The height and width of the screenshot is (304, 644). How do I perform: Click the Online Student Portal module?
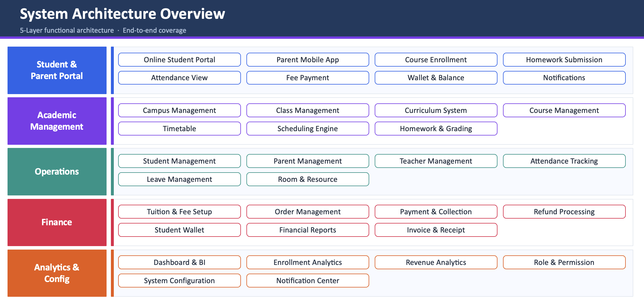[x=179, y=60]
